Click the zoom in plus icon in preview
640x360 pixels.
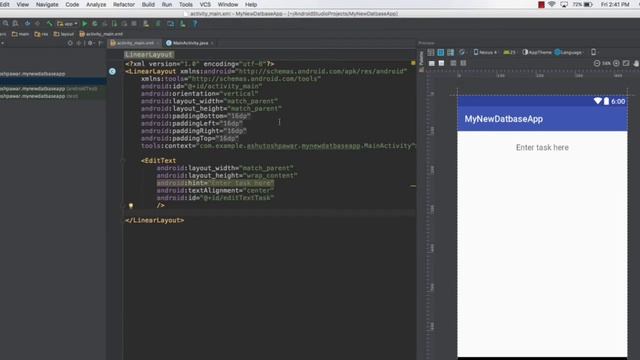616,63
